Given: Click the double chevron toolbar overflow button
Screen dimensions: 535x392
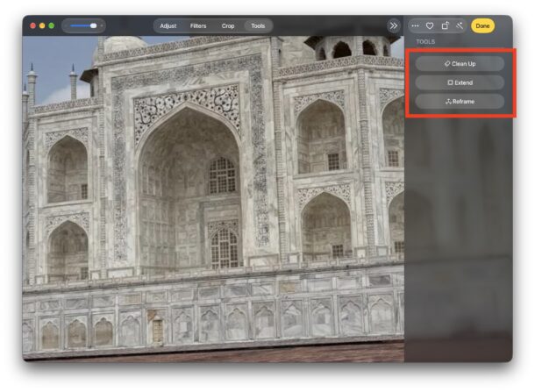Looking at the screenshot, I should tap(394, 26).
